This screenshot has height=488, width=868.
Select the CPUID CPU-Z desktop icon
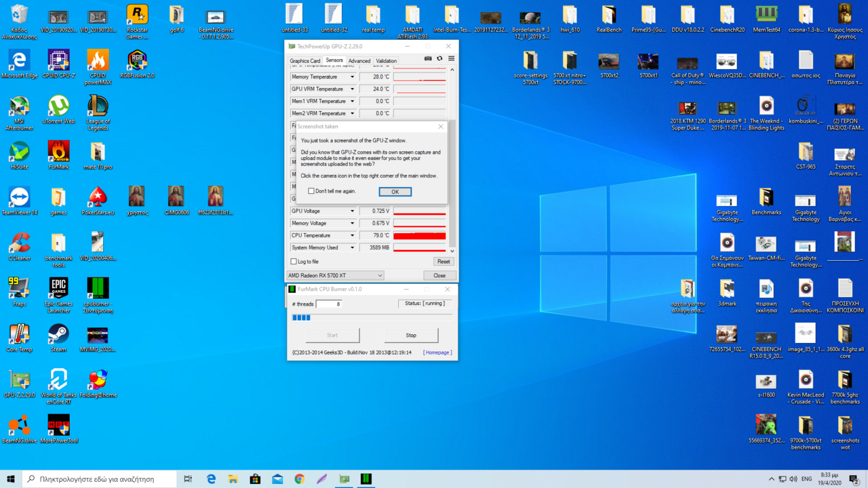[x=58, y=64]
